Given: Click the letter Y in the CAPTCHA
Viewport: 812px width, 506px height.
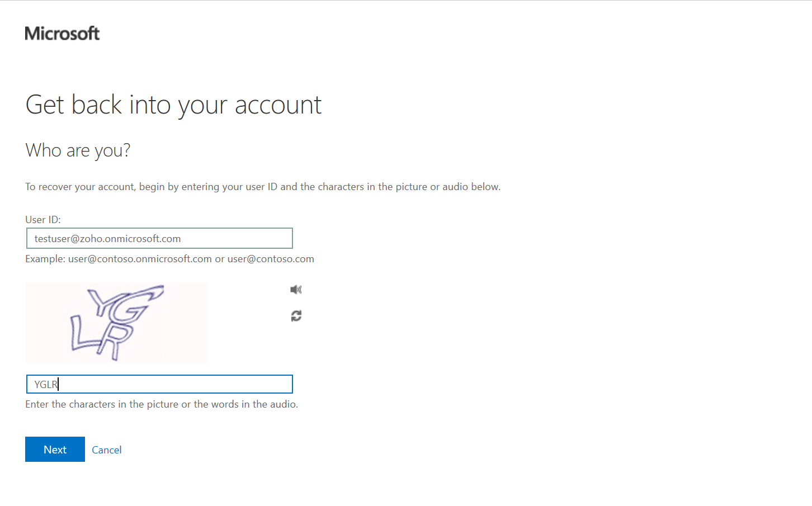Looking at the screenshot, I should 101,301.
